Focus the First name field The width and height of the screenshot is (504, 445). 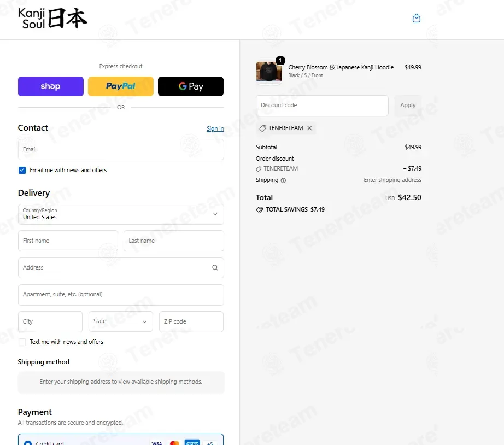click(68, 241)
